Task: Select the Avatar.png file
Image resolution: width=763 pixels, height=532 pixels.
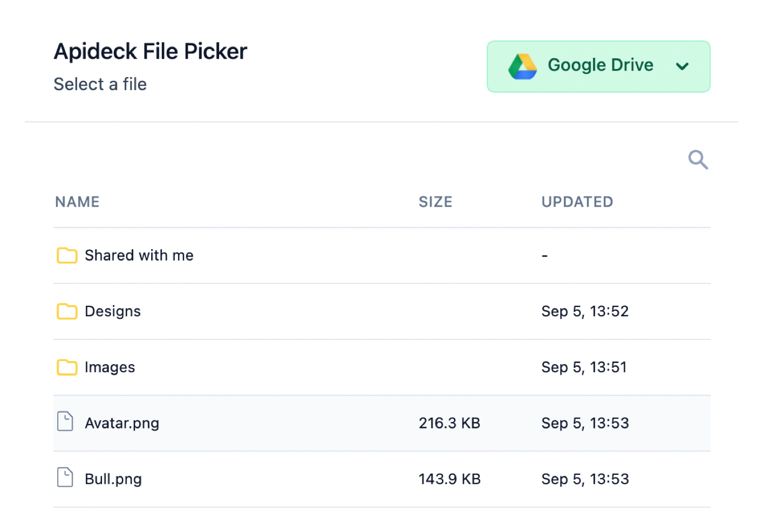Action: click(x=122, y=423)
